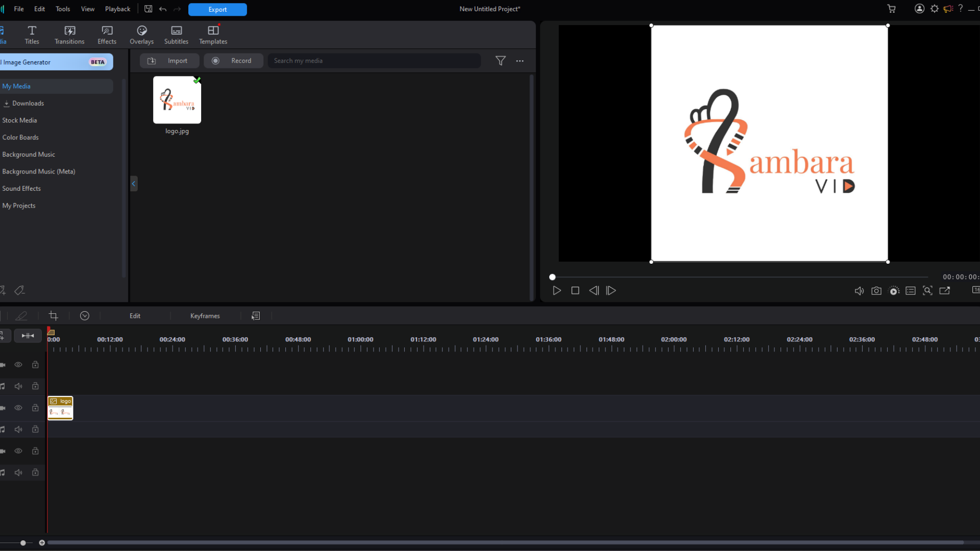Viewport: 980px width, 551px height.
Task: Open the timeline more-tools list icon
Action: coord(256,316)
